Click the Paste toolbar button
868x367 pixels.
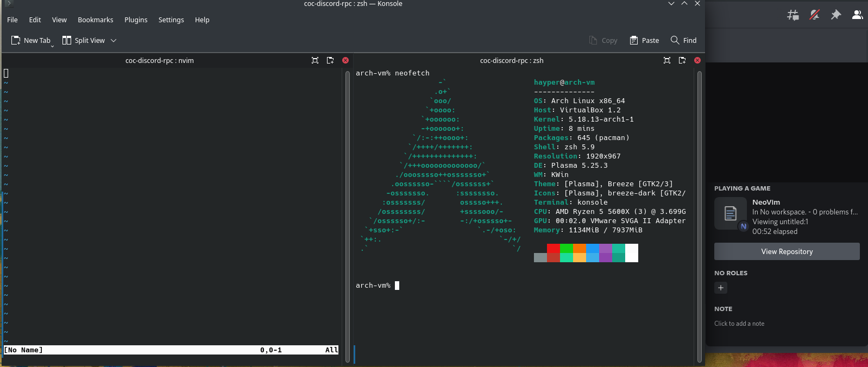point(644,40)
